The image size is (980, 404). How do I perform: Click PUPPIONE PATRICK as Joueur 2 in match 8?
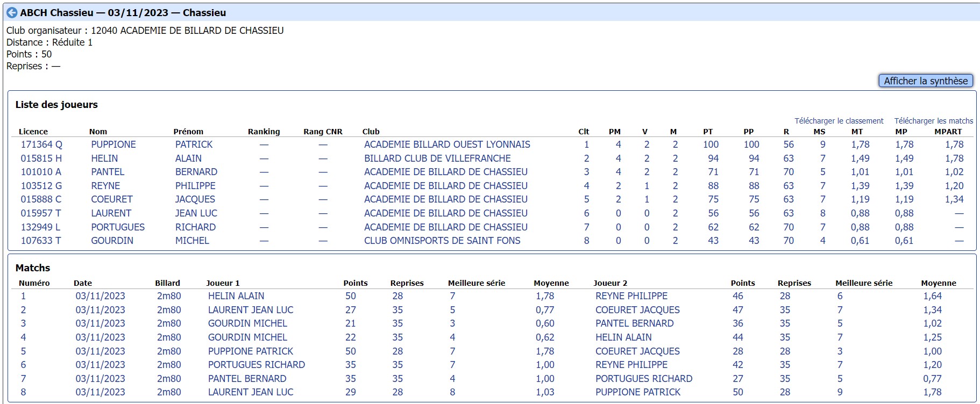click(638, 392)
